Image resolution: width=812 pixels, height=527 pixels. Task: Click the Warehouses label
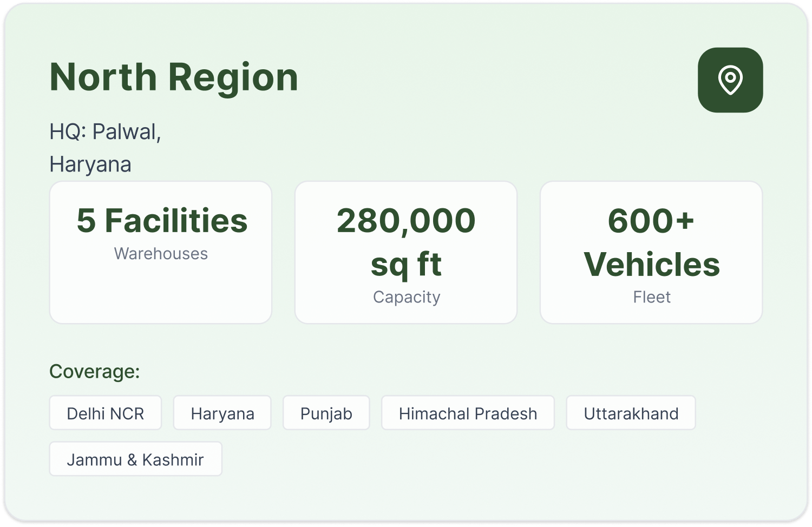161,254
